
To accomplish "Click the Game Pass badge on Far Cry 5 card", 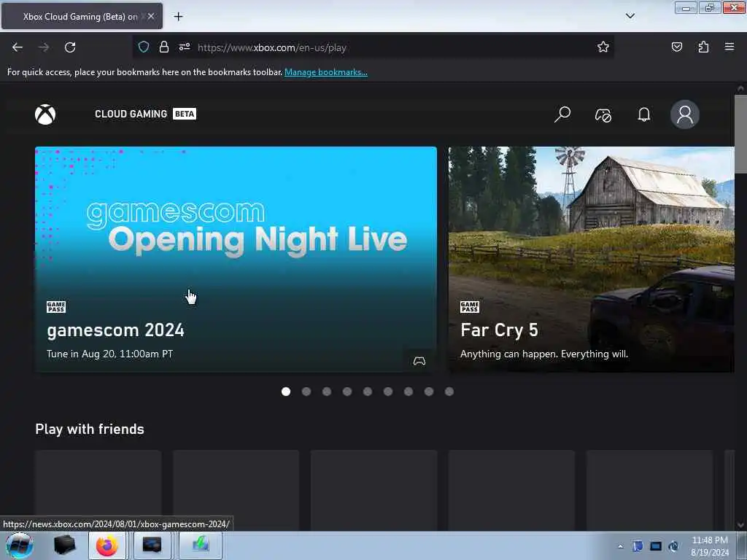I will coord(470,307).
